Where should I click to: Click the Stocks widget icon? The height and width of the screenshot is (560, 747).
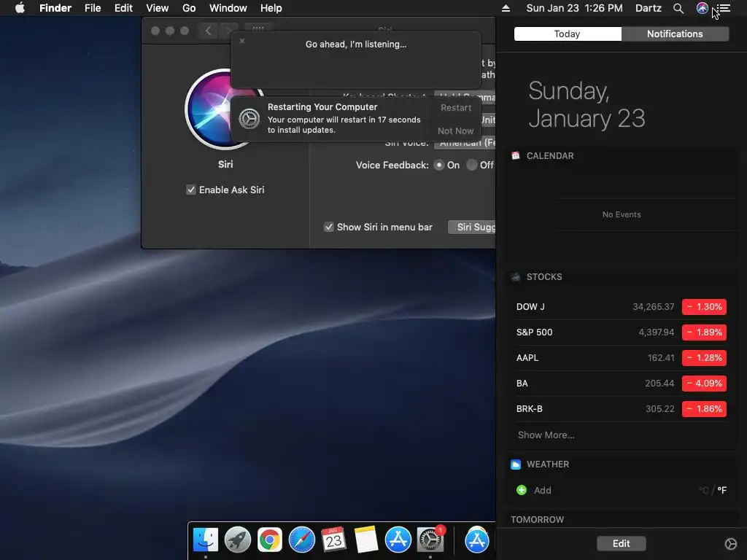click(x=516, y=276)
